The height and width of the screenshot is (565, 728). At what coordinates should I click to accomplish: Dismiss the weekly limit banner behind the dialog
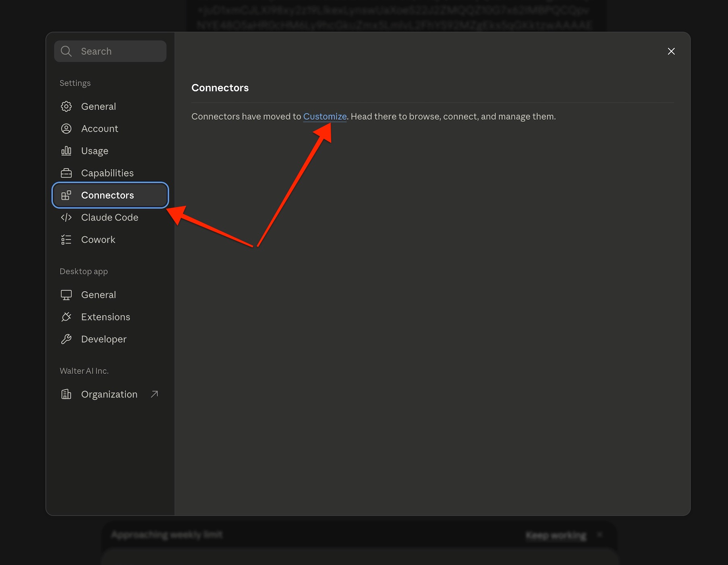[x=600, y=535]
